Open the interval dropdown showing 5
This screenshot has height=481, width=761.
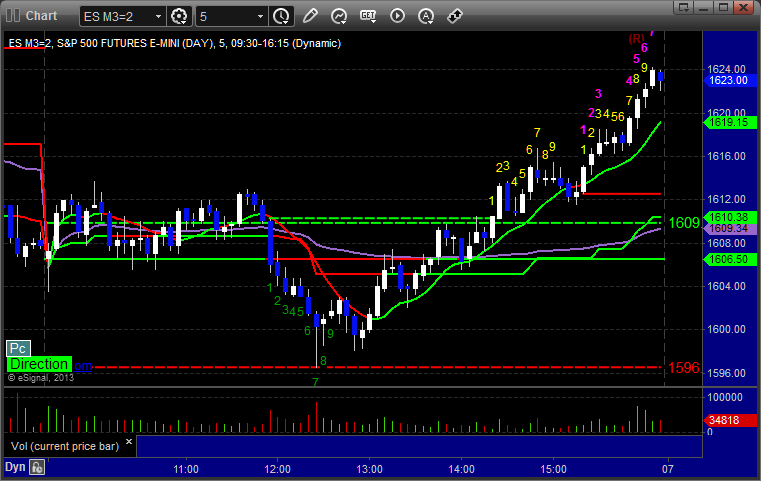(232, 17)
